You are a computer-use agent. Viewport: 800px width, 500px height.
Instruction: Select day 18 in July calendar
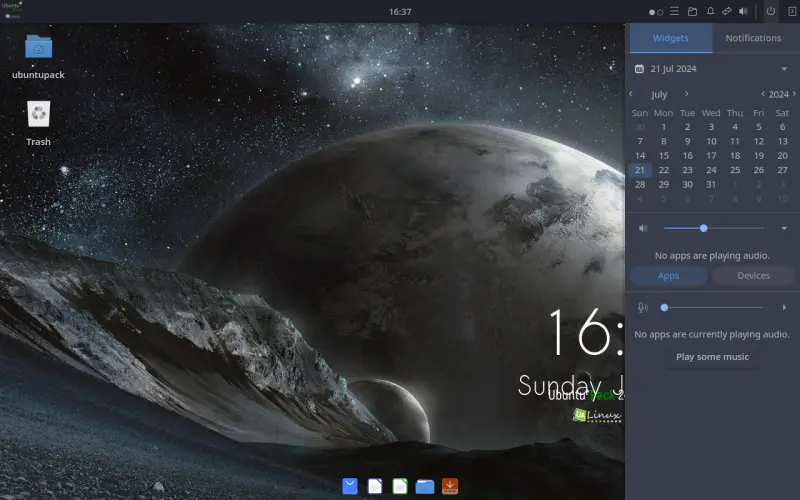735,156
